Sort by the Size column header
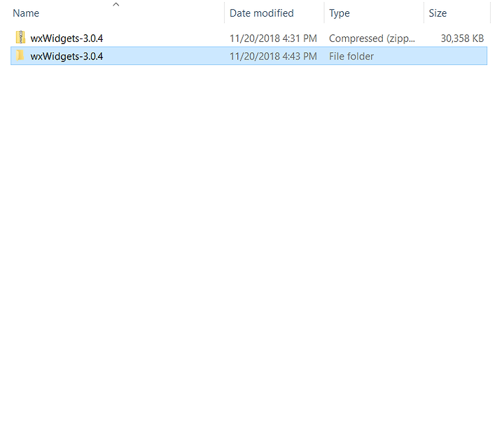Viewport: 504px width, 433px height. tap(437, 13)
